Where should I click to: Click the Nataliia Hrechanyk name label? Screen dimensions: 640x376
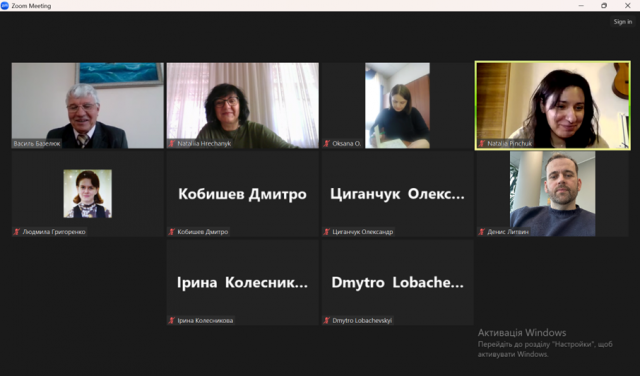(204, 143)
